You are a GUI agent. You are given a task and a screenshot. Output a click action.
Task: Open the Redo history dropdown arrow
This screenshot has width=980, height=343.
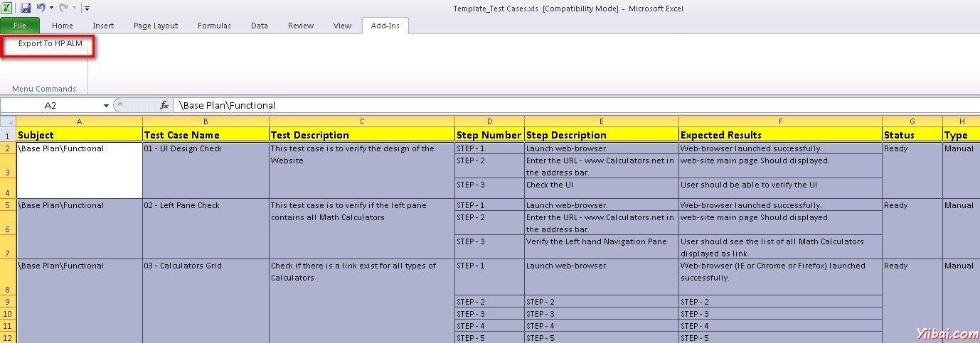click(73, 9)
